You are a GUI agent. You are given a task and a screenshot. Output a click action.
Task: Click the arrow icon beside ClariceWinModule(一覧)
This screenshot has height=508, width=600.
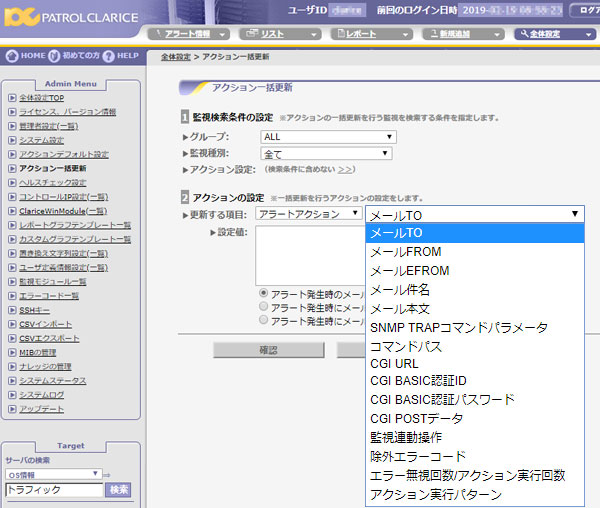point(12,211)
